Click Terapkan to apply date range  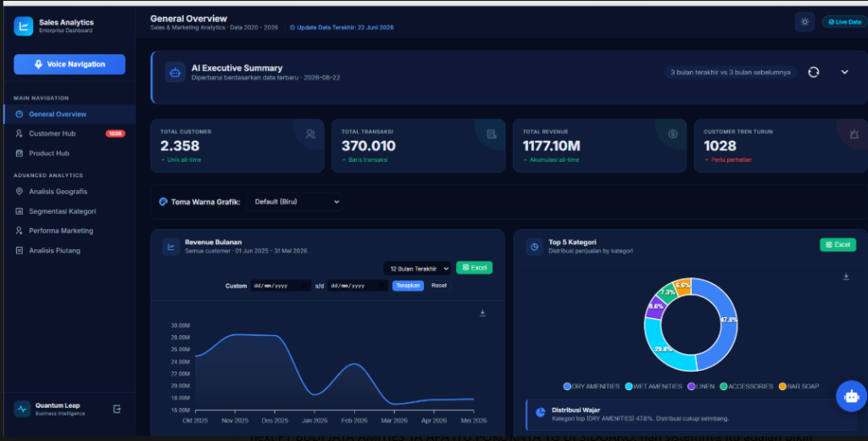[408, 286]
